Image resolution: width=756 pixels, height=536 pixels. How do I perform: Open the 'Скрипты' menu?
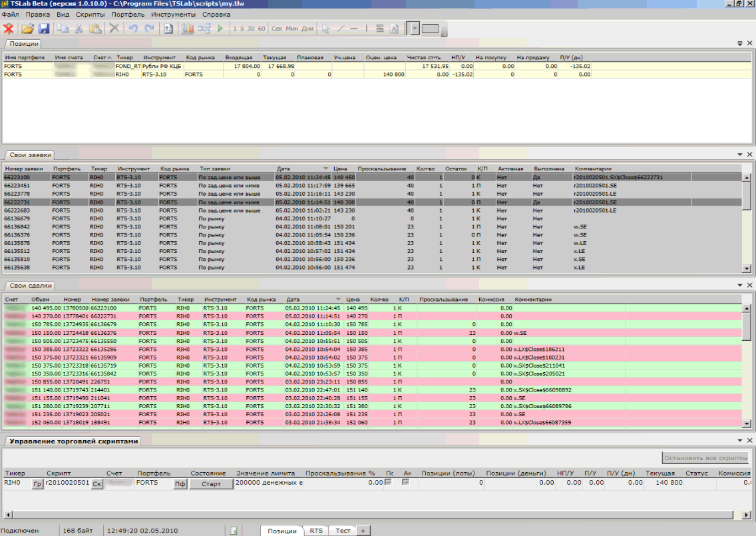[x=90, y=14]
